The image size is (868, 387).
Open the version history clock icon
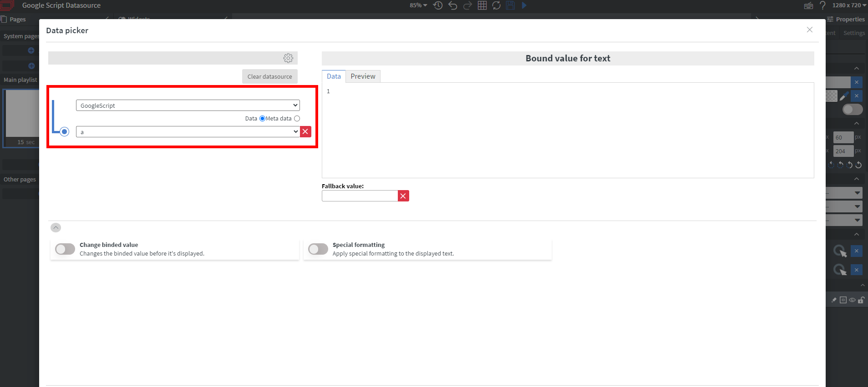[x=438, y=5]
